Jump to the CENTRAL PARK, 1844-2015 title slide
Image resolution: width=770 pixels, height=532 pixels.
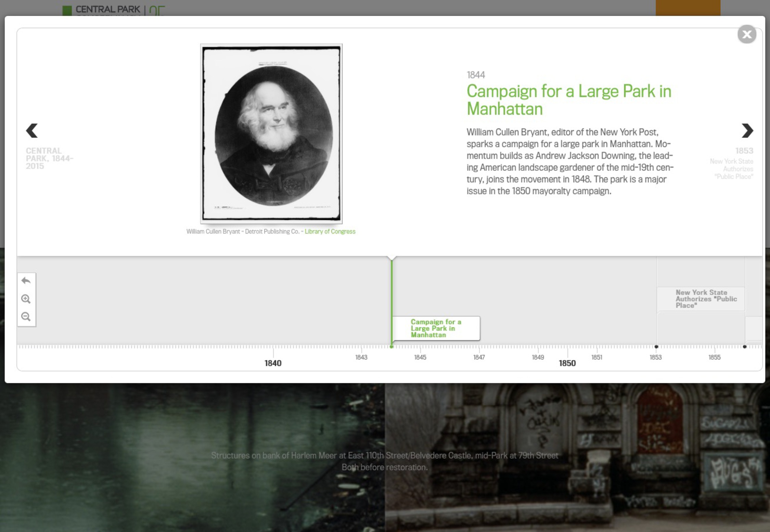click(49, 158)
